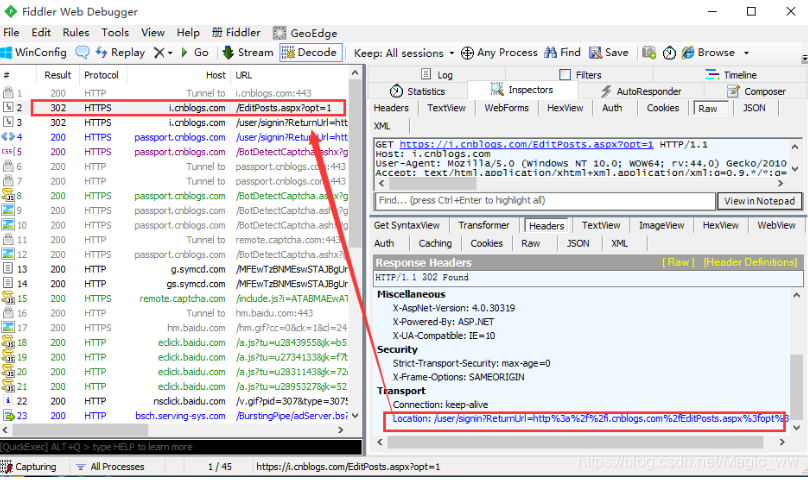Select the response Transformer tab

pyautogui.click(x=484, y=225)
